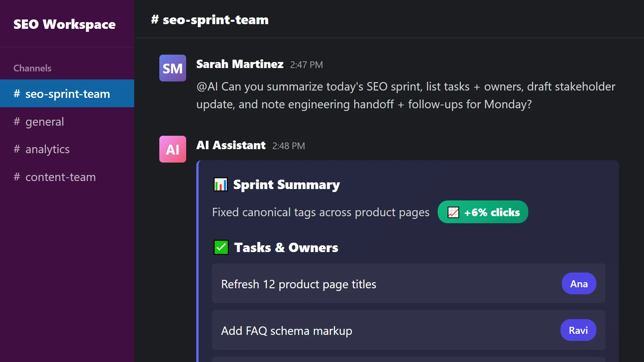Click the Fixed canonical tags summary text
Image resolution: width=644 pixels, height=362 pixels.
click(x=321, y=212)
